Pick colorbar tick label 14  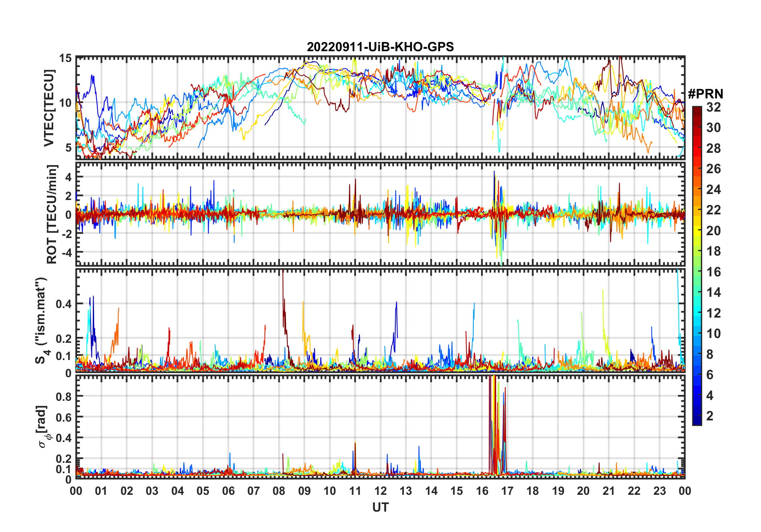(713, 292)
